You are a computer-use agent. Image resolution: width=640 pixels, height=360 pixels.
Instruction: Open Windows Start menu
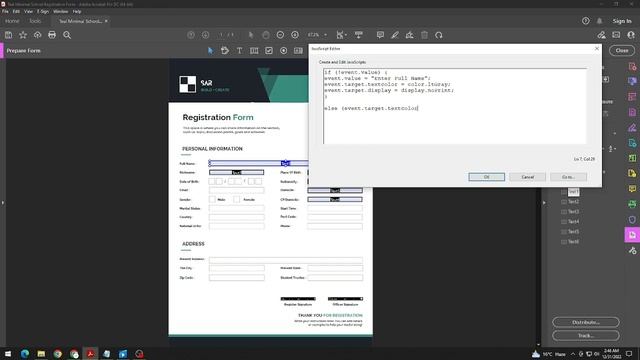tap(8, 353)
